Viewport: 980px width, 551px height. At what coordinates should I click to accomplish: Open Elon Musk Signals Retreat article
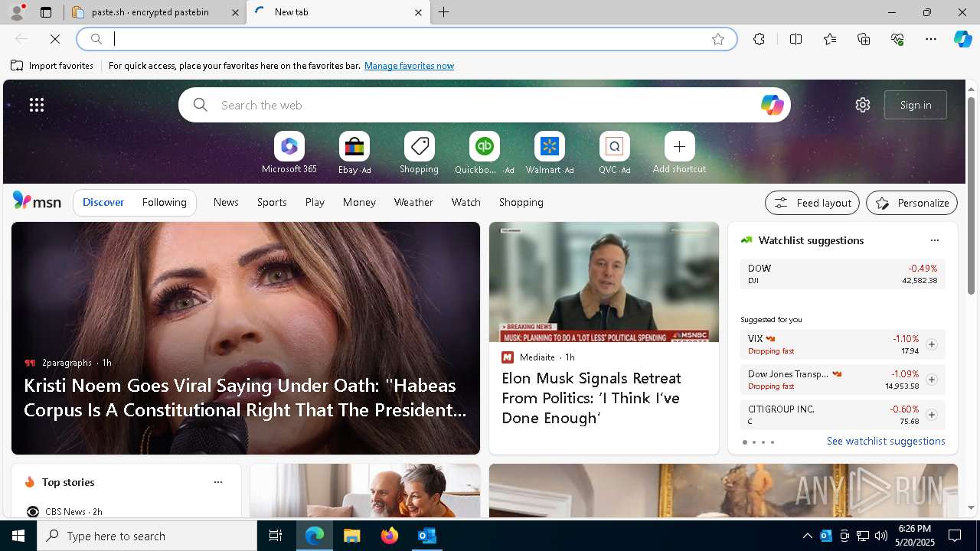tap(591, 398)
